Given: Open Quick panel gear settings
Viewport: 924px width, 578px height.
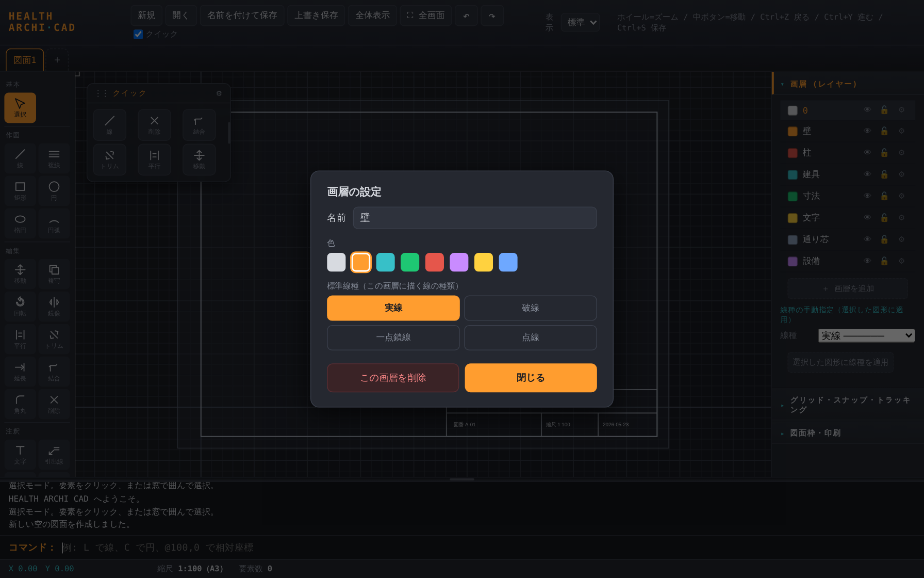Looking at the screenshot, I should [219, 93].
